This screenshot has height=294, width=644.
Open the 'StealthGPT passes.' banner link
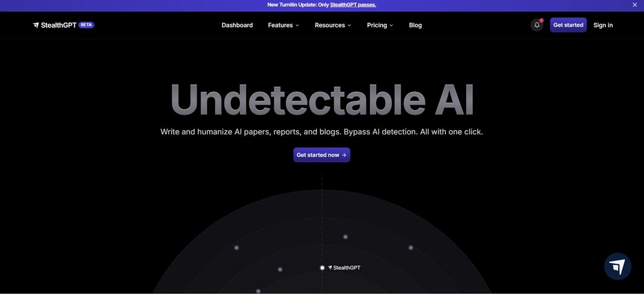coord(353,5)
